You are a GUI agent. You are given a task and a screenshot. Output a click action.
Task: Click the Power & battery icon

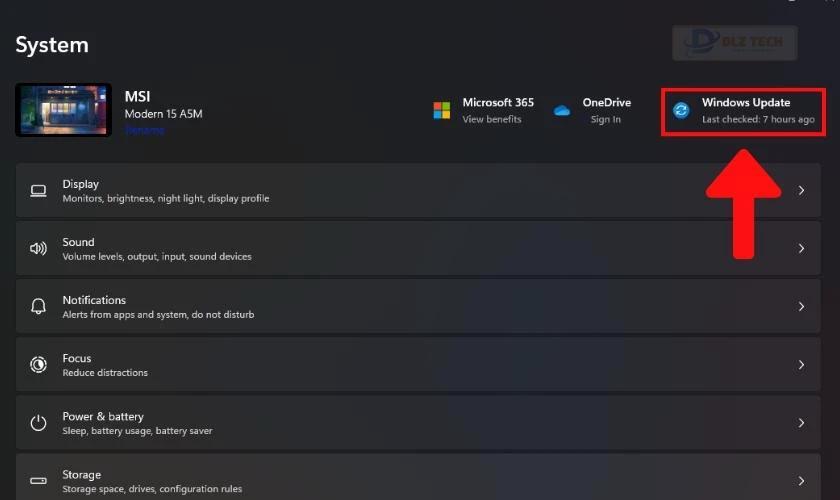pos(38,423)
